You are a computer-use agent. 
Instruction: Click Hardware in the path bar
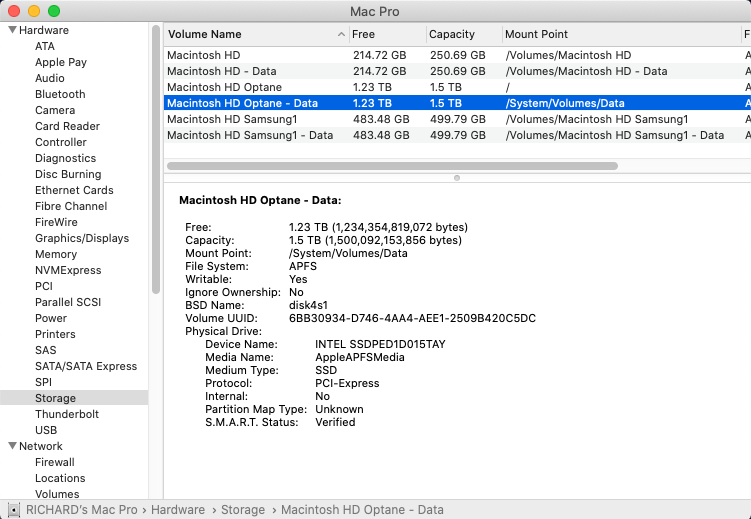178,510
